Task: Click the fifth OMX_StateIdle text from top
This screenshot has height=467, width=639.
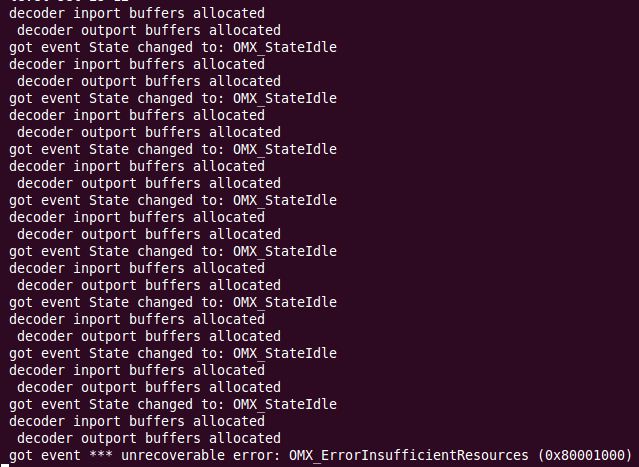Action: [285, 251]
